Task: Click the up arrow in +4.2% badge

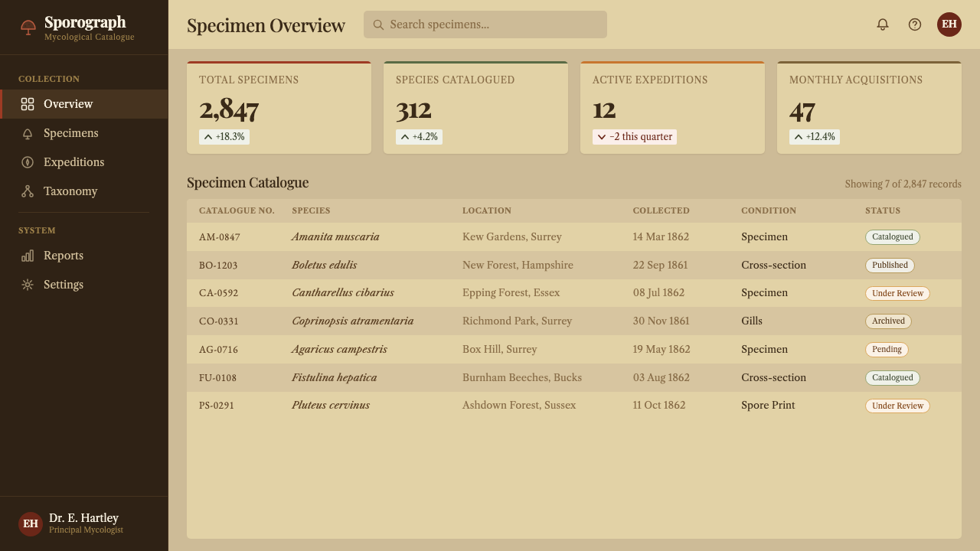Action: pyautogui.click(x=405, y=137)
